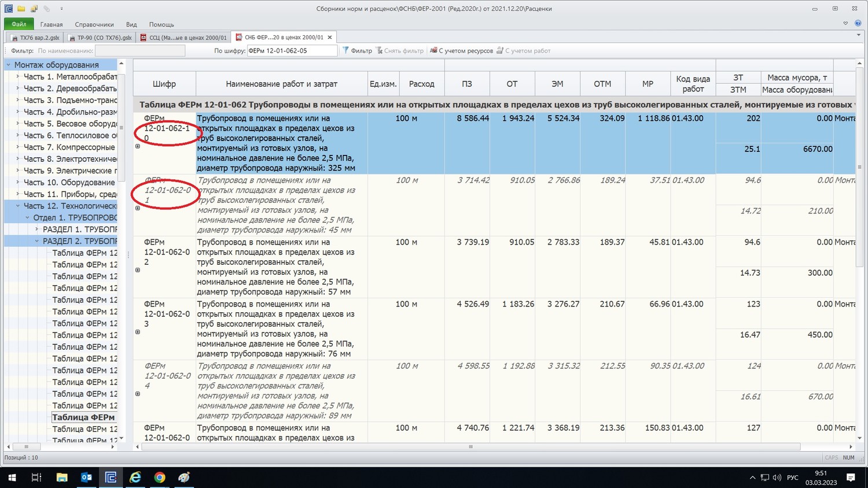
Task: Click the open folder icon in quick access toolbar
Action: pyautogui.click(x=21, y=9)
